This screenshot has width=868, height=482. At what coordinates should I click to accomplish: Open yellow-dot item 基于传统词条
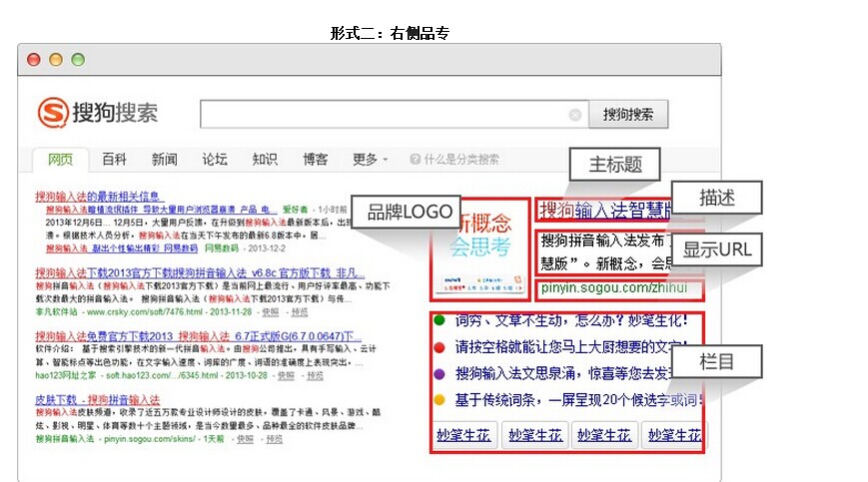pyautogui.click(x=578, y=399)
